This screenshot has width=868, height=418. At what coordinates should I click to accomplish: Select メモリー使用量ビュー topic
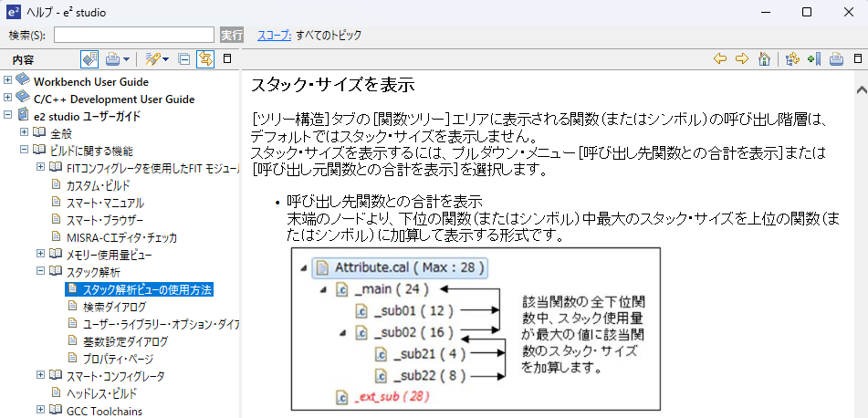(109, 256)
